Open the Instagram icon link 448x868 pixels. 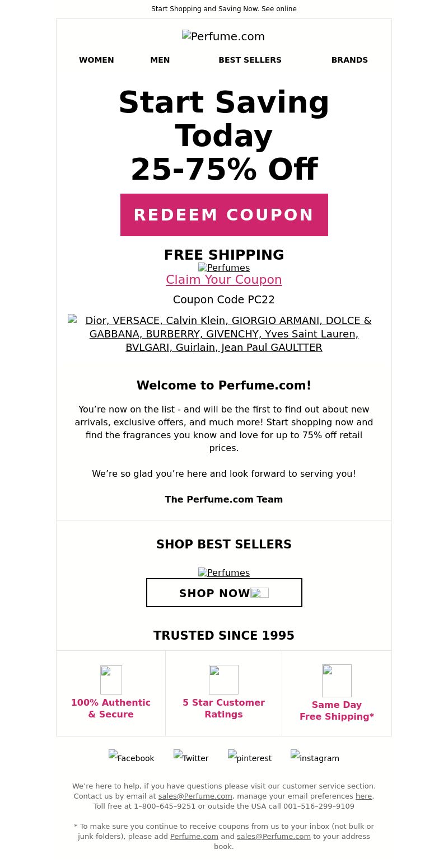tap(315, 757)
